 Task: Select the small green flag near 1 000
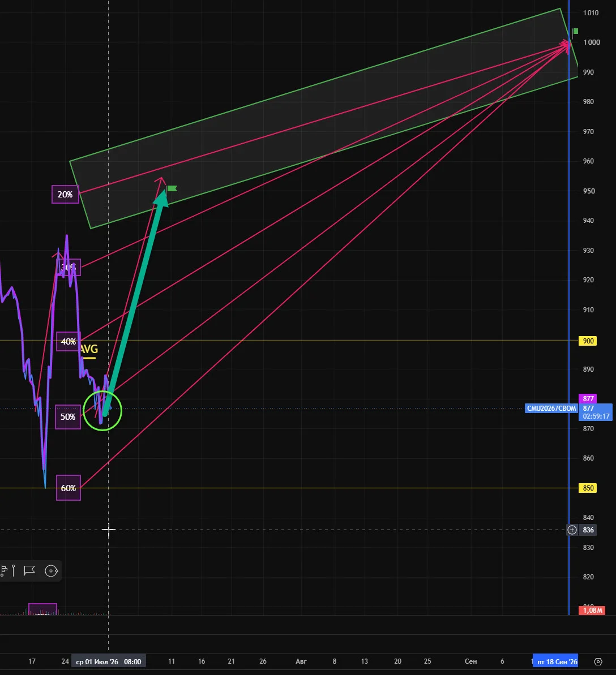575,32
